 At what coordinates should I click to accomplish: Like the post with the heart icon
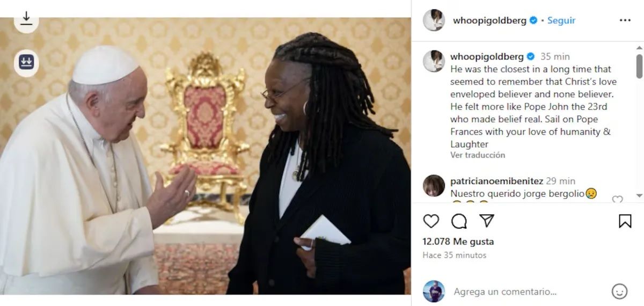pyautogui.click(x=431, y=221)
